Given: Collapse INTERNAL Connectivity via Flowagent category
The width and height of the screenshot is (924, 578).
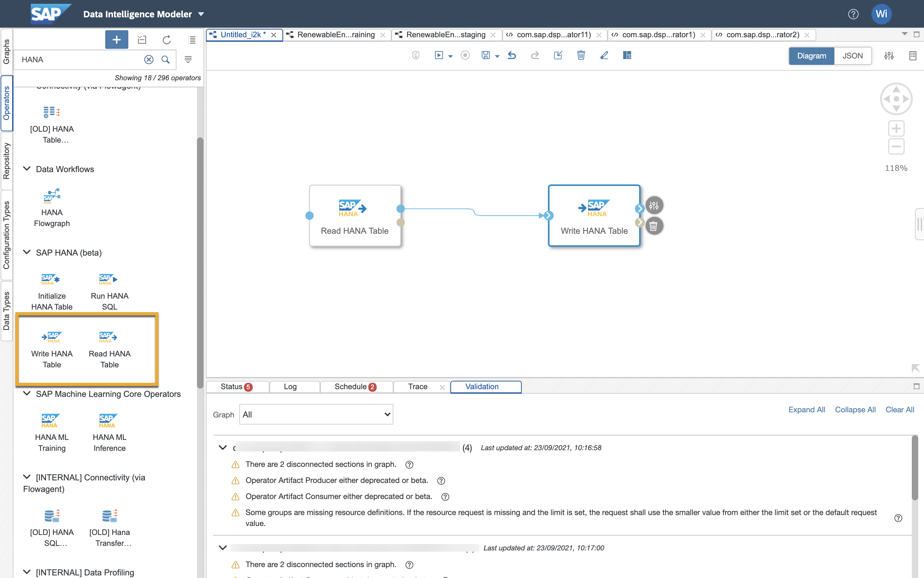Looking at the screenshot, I should 27,477.
